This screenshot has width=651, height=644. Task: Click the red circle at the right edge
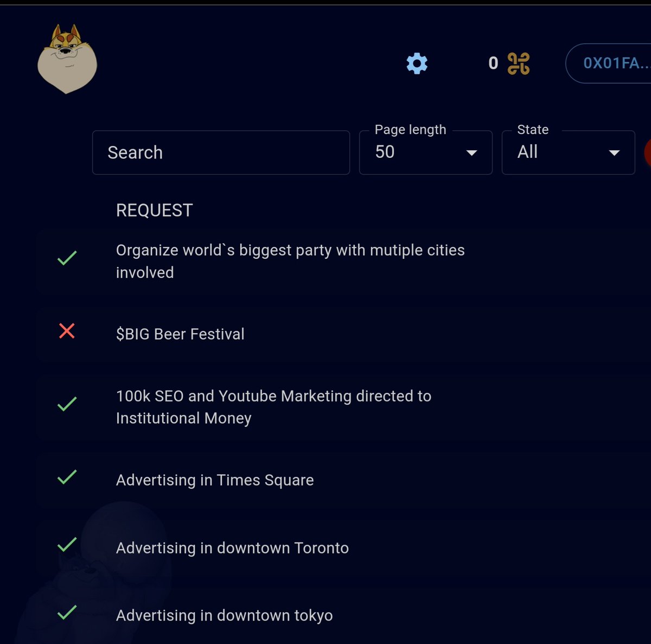point(648,152)
